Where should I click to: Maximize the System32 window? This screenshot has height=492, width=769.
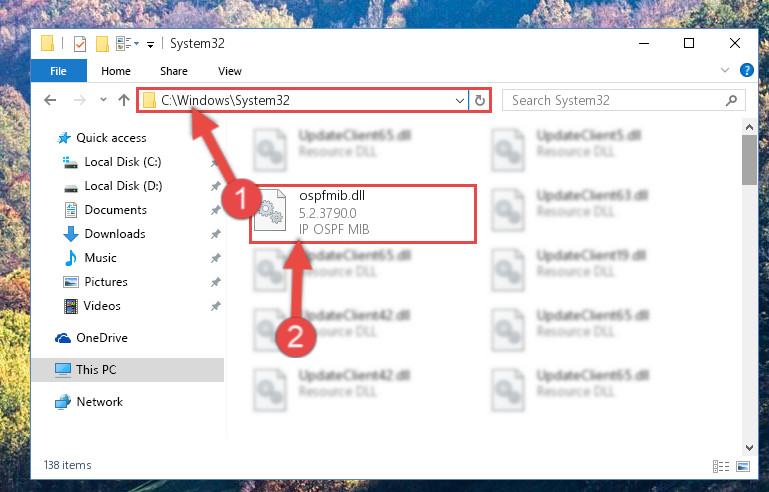pos(689,44)
